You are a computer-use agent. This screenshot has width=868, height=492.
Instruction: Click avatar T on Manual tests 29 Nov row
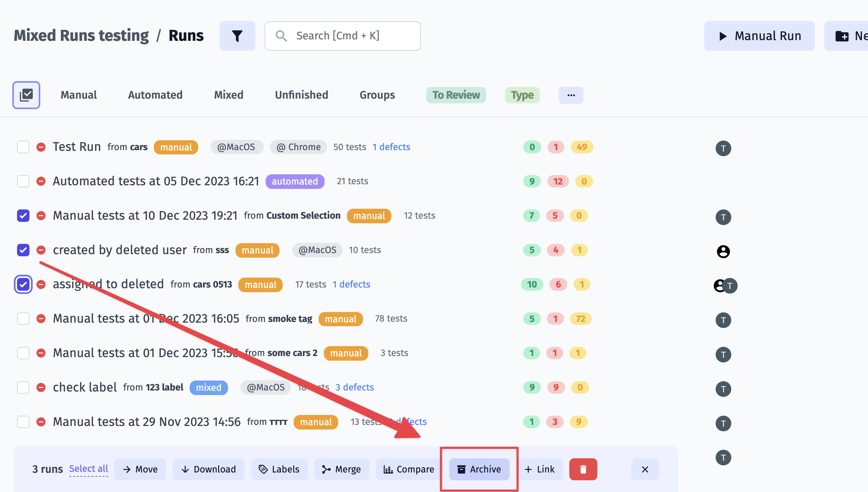click(723, 423)
